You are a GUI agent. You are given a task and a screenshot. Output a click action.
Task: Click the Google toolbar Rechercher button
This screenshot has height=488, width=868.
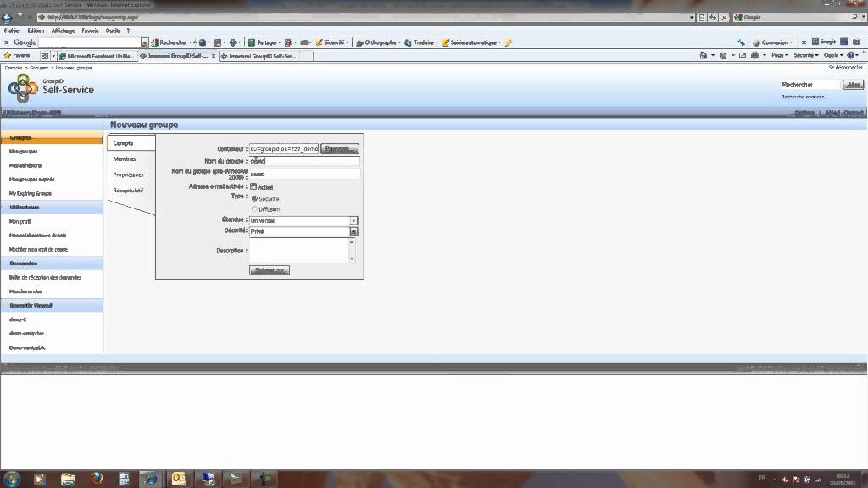(x=170, y=42)
